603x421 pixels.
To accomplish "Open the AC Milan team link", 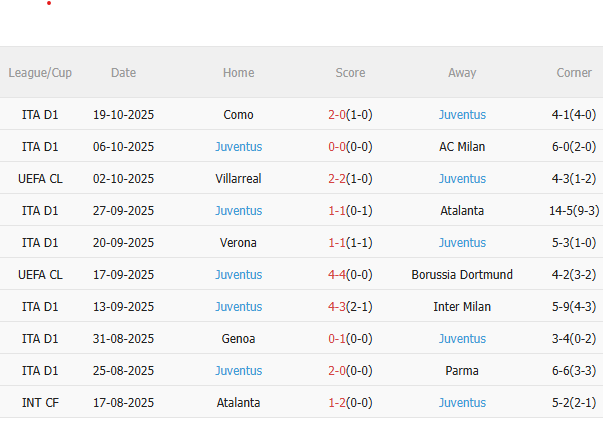I will [462, 147].
